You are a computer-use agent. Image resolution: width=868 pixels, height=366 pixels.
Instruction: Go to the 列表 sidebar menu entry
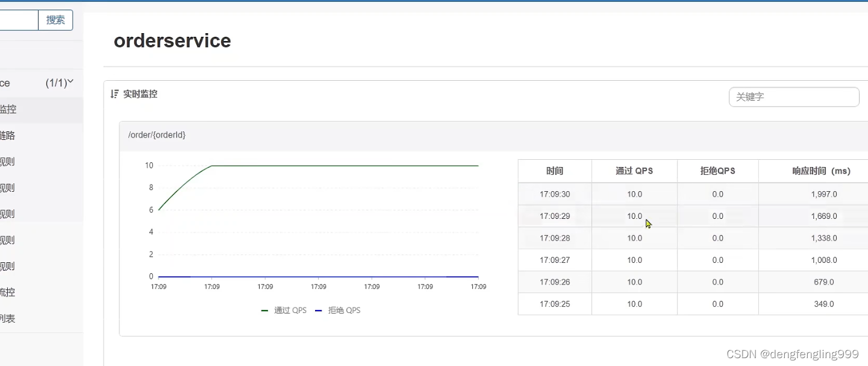pyautogui.click(x=7, y=318)
